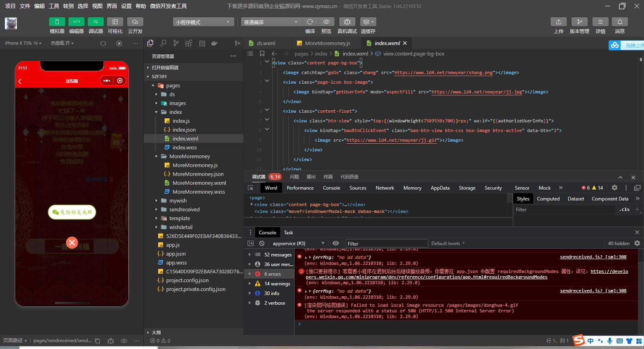Open the MoreMoremoney.js editor tab
The image size is (644, 349).
tap(327, 43)
